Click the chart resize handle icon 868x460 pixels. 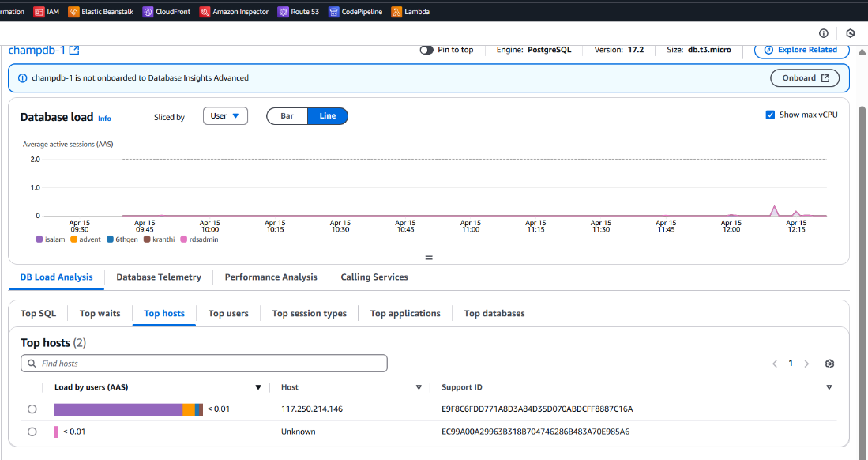click(x=429, y=258)
